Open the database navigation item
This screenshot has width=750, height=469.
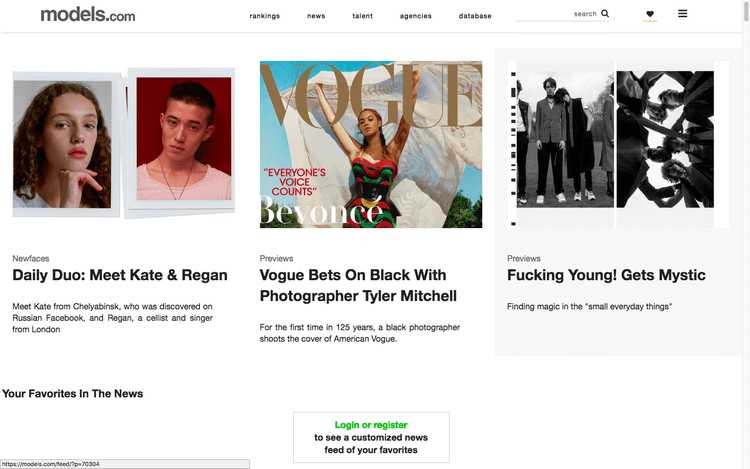(x=475, y=16)
